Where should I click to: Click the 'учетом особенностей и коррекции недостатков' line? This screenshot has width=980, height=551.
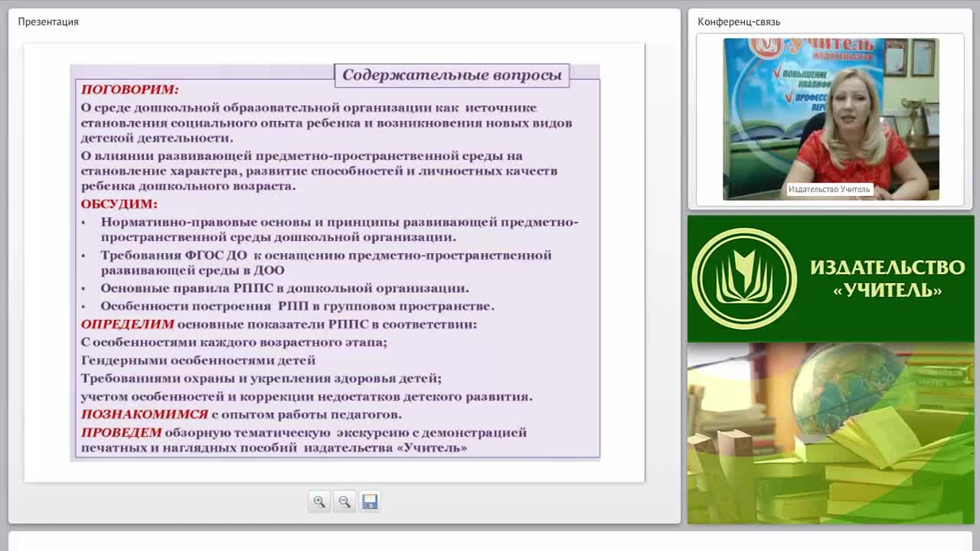click(x=306, y=396)
